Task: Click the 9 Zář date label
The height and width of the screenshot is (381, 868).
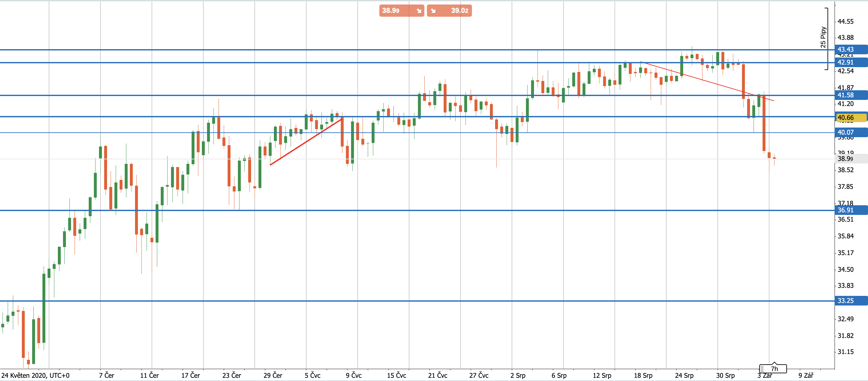Action: coord(806,375)
